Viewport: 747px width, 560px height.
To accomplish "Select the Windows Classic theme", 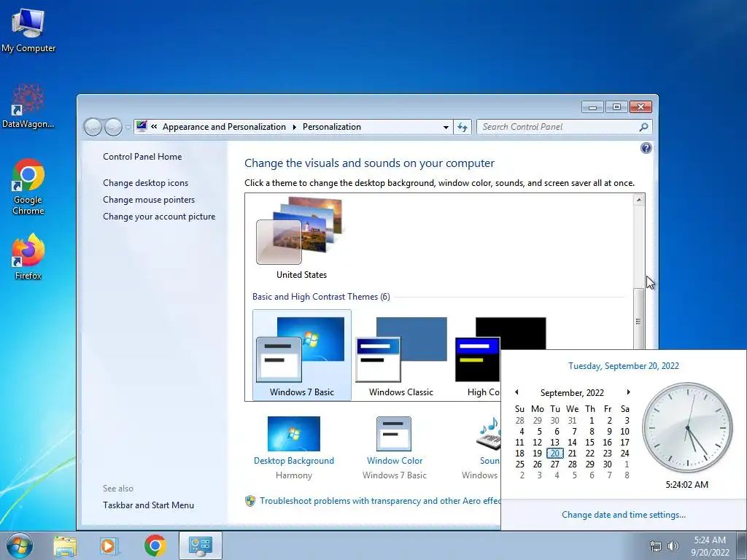I will coord(401,355).
